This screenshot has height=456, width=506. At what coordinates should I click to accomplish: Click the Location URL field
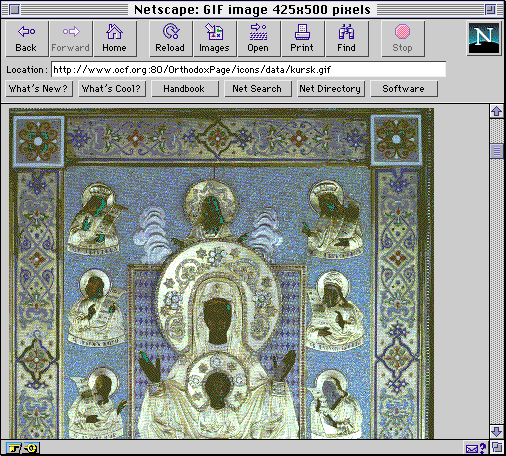248,69
